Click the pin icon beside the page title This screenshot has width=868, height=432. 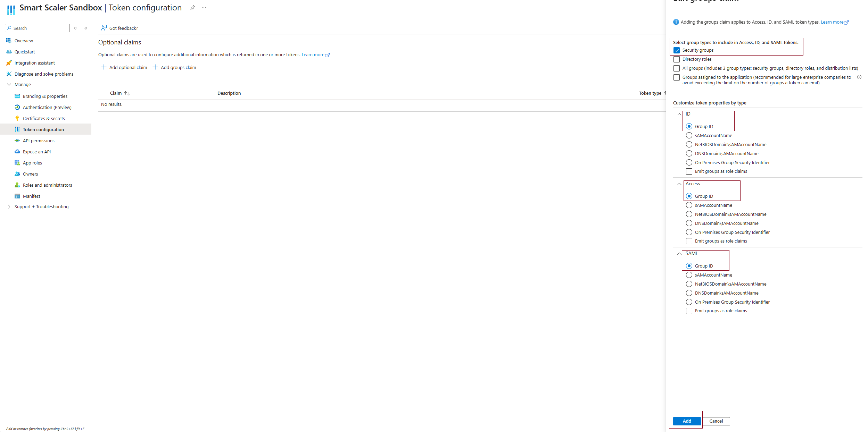192,8
